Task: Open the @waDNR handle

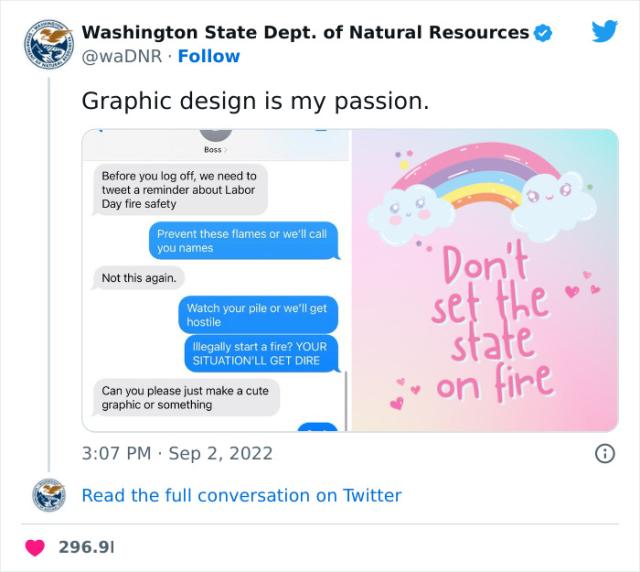Action: pyautogui.click(x=120, y=56)
